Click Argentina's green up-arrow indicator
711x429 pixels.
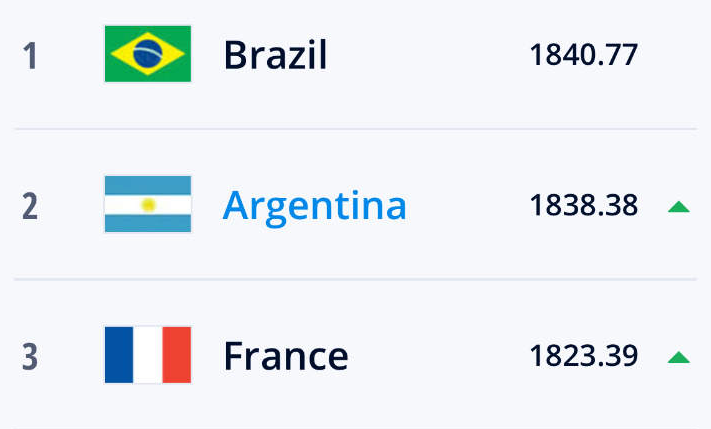(679, 207)
